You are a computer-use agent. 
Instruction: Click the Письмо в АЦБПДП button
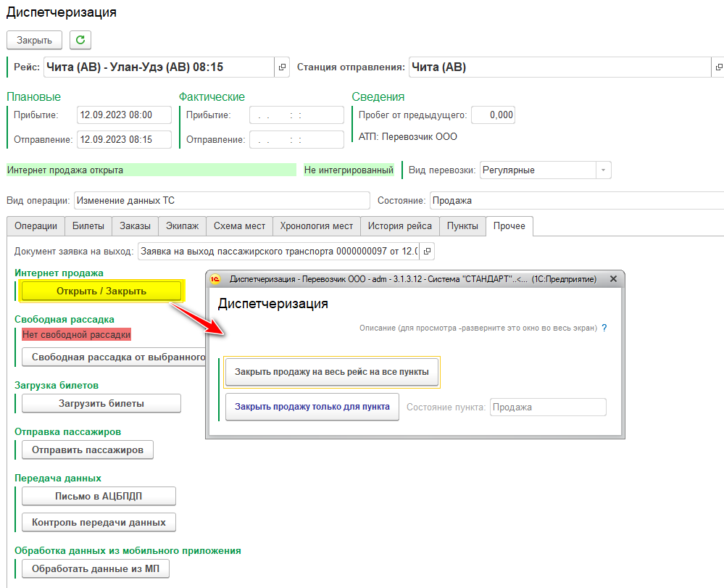point(99,497)
